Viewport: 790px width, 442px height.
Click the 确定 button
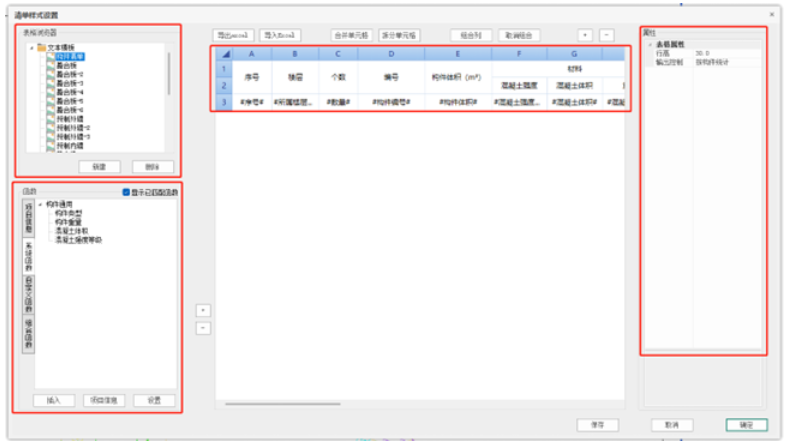click(x=747, y=425)
